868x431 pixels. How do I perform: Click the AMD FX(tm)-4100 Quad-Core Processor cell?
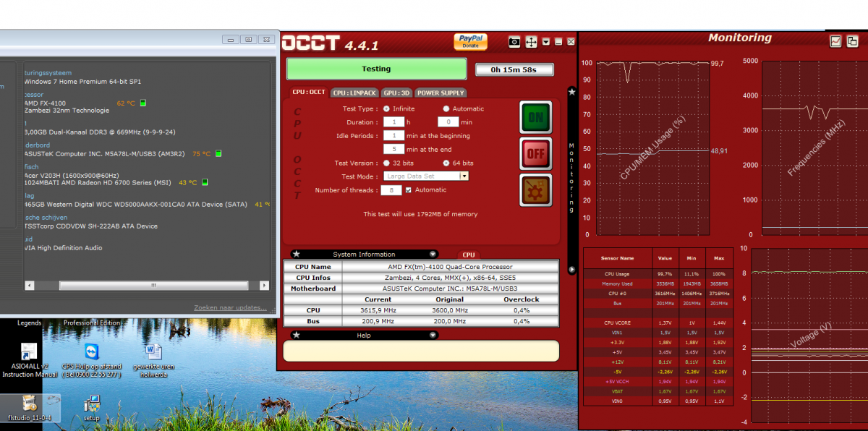tap(450, 267)
